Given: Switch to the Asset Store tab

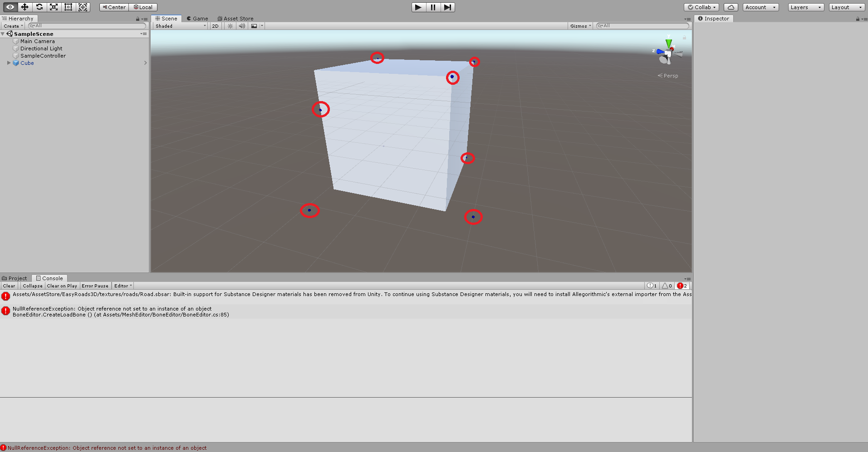Looking at the screenshot, I should pos(235,19).
